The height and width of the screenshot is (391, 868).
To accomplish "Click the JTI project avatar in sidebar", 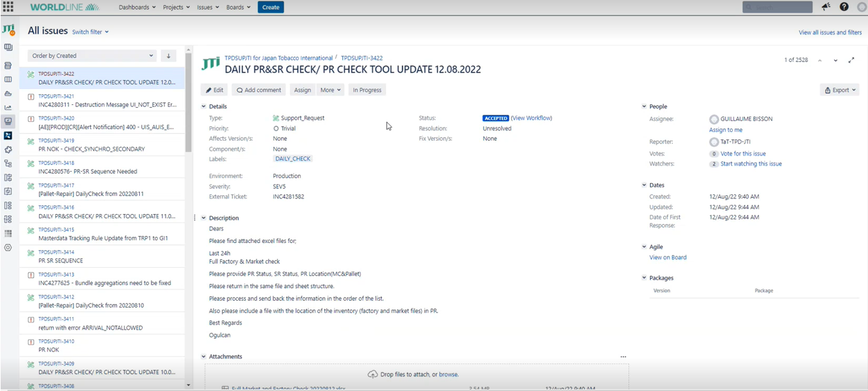I will (8, 30).
